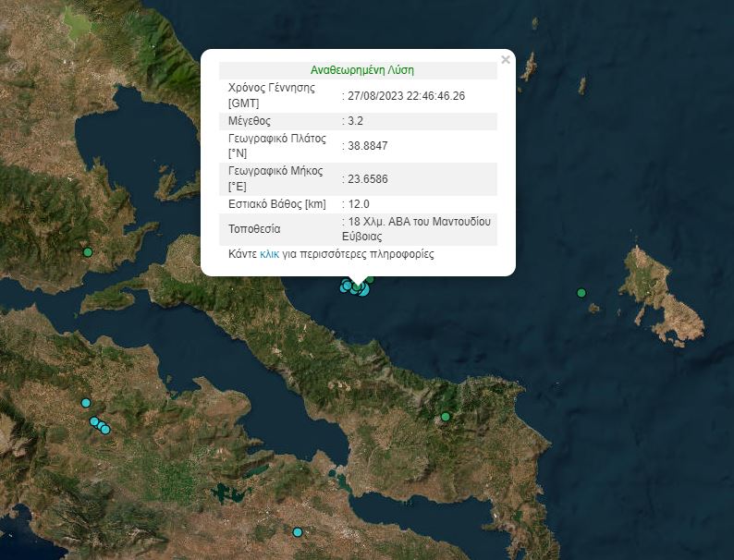Select upper-left marker of the three overlapping cyan markers
This screenshot has width=734, height=560.
[94, 421]
